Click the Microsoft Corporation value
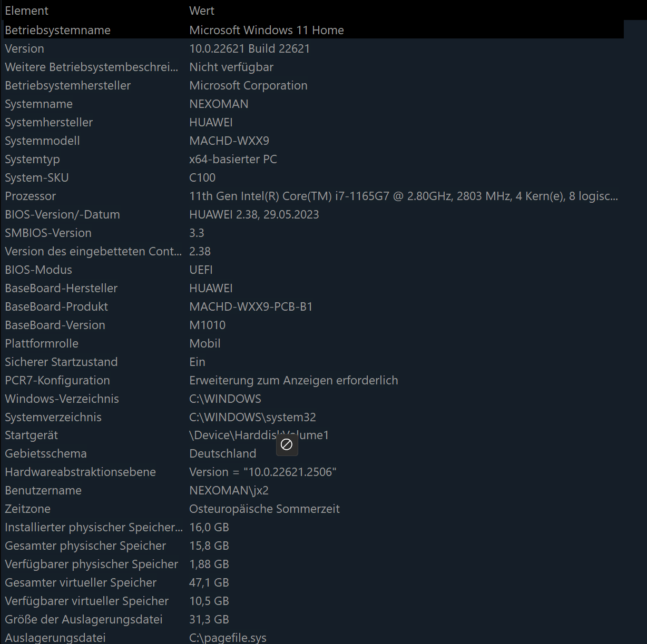This screenshot has height=644, width=647. pyautogui.click(x=248, y=85)
